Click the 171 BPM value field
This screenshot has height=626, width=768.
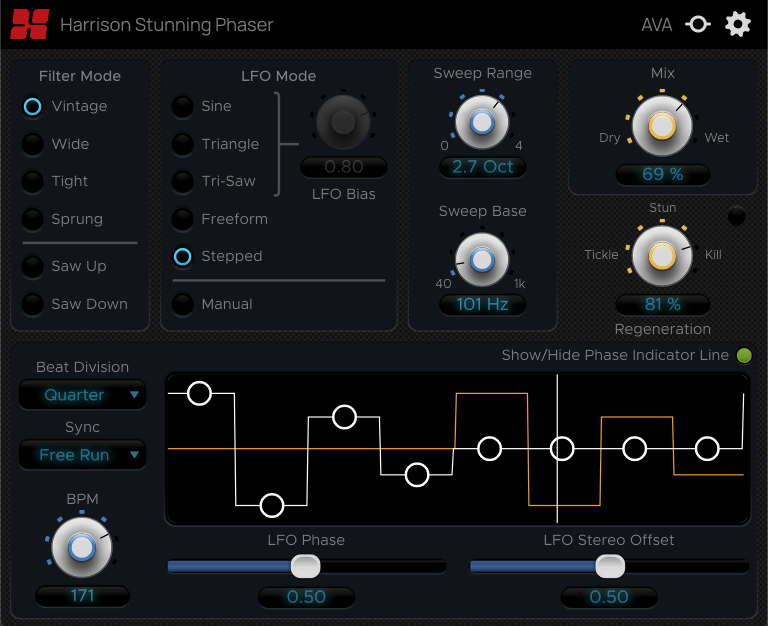tap(82, 596)
